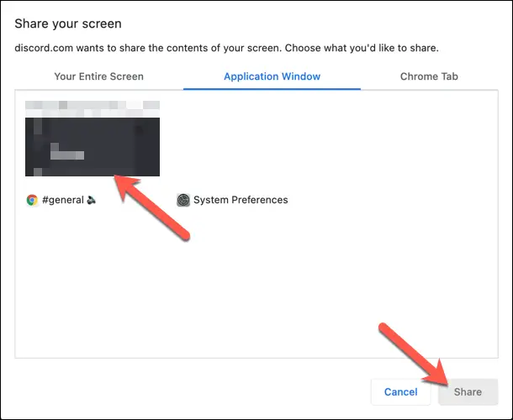This screenshot has height=420, width=513.
Task: Cancel the screen sharing dialog
Action: tap(400, 391)
